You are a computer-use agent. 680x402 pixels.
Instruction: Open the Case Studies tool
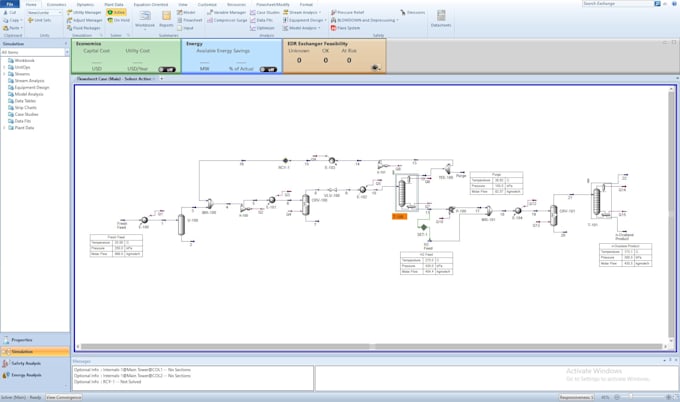click(266, 12)
